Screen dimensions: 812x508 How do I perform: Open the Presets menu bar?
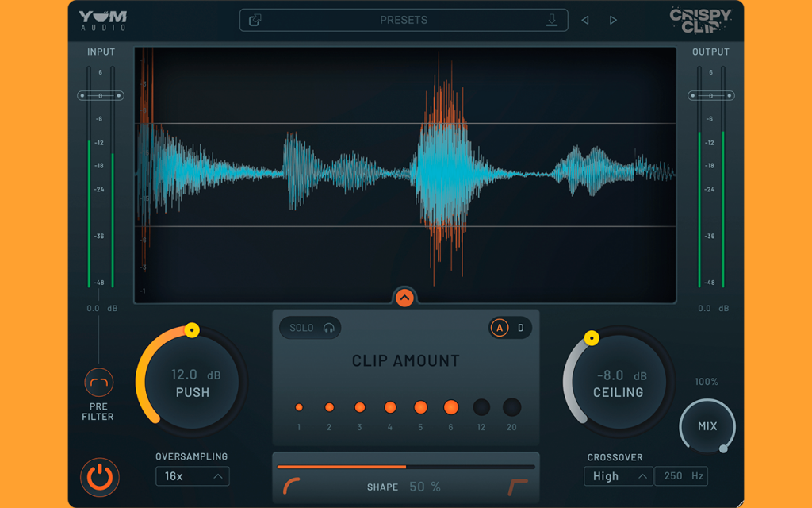click(x=404, y=20)
